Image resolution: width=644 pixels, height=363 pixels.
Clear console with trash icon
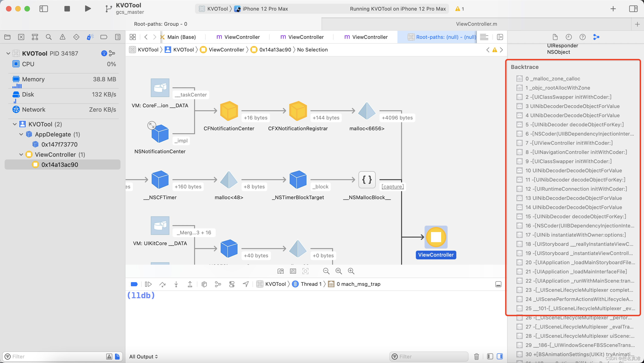pos(477,357)
